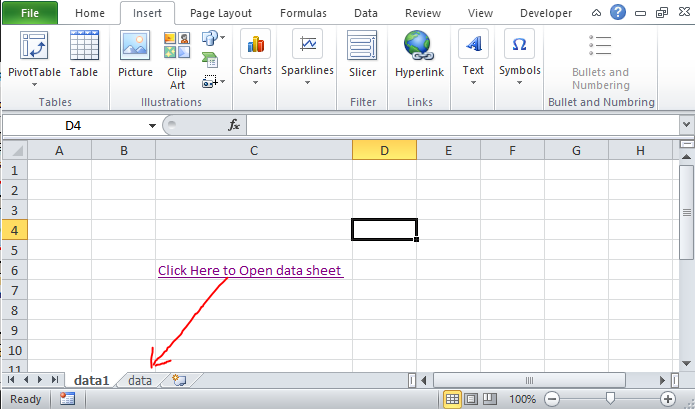Screen dimensions: 696x409
Task: Click the insert new worksheet tab icon
Action: click(179, 380)
